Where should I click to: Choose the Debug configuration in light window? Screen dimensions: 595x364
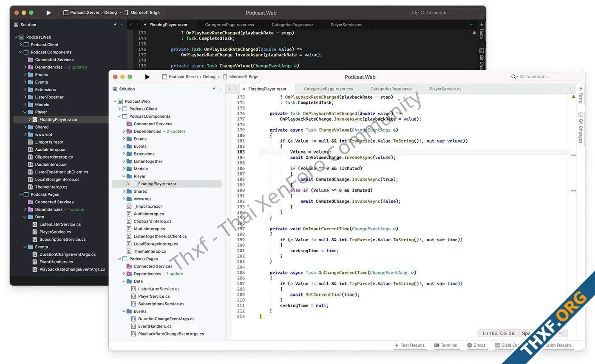pos(209,77)
